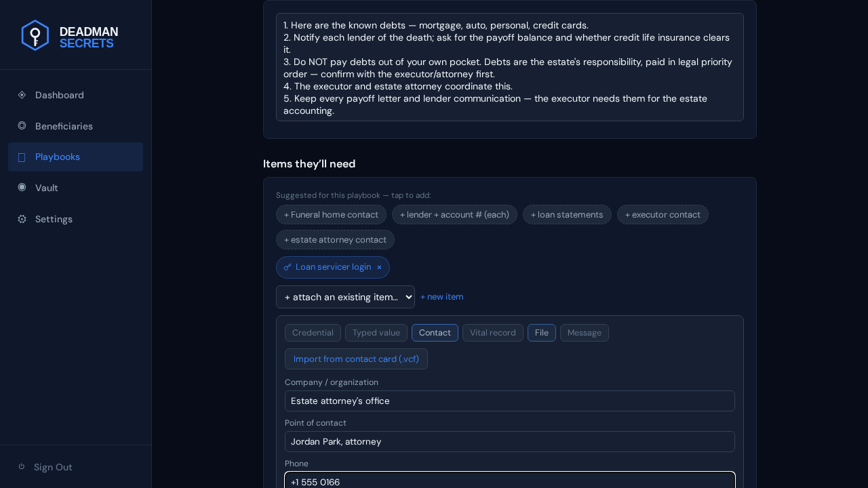Viewport: 868px width, 488px height.
Task: Select the File item type
Action: point(542,333)
